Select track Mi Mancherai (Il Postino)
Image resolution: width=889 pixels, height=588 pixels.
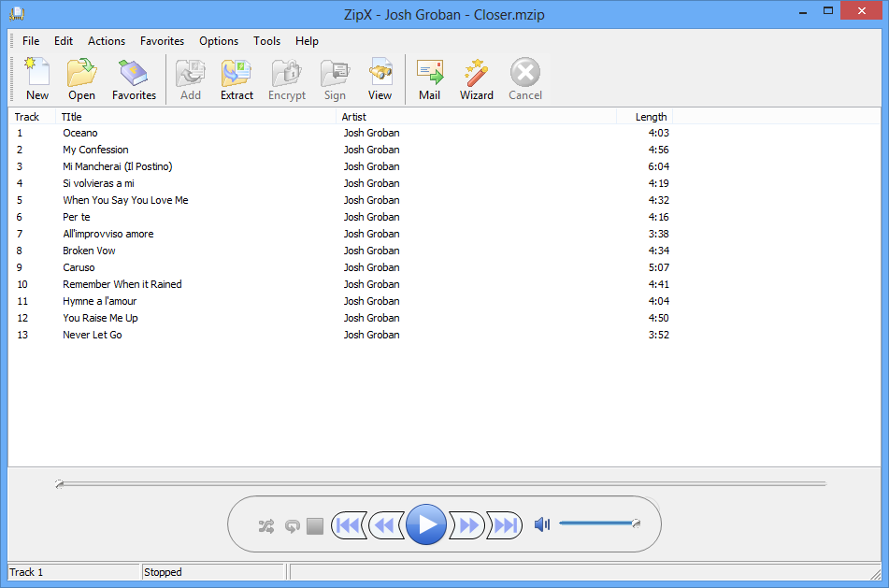118,166
